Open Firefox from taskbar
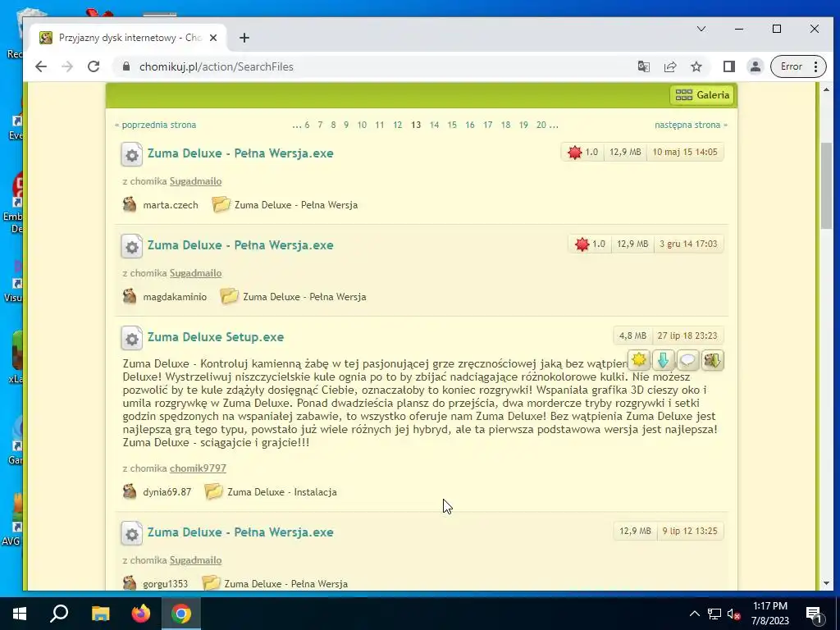The height and width of the screenshot is (630, 840). pyautogui.click(x=141, y=614)
